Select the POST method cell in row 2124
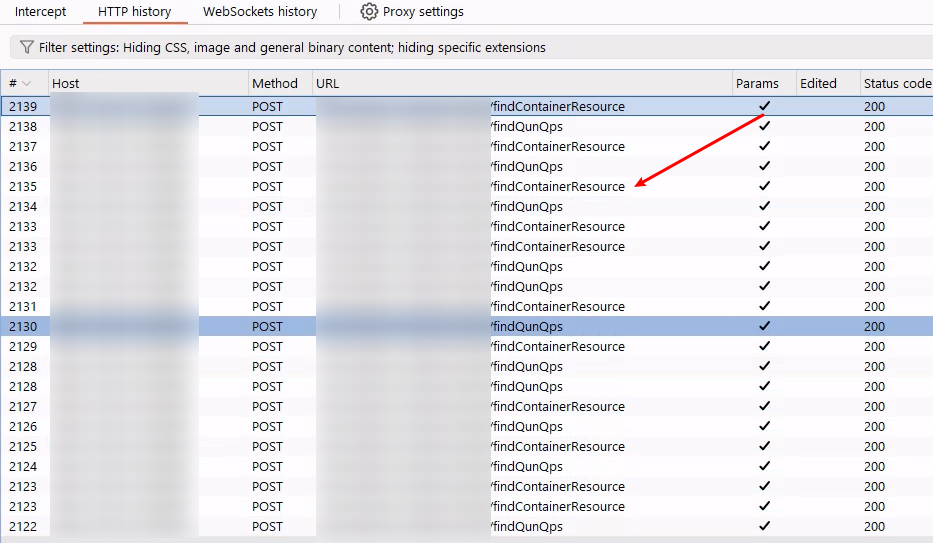 click(x=268, y=466)
